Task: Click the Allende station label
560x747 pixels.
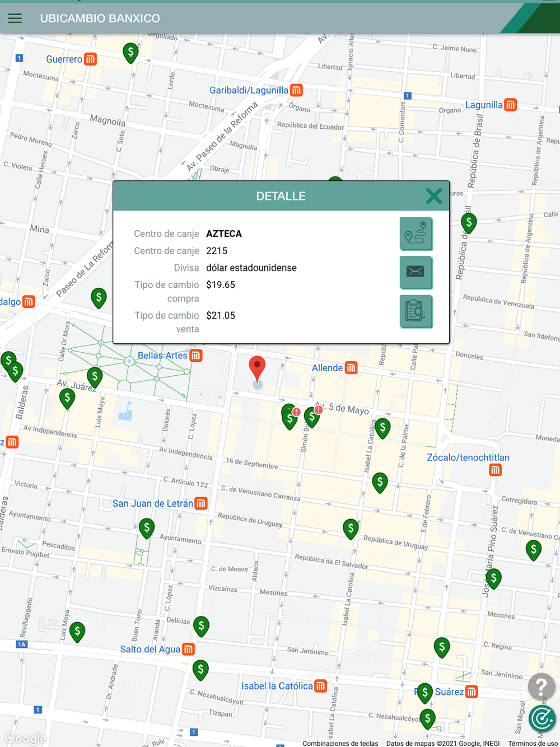Action: pos(327,368)
